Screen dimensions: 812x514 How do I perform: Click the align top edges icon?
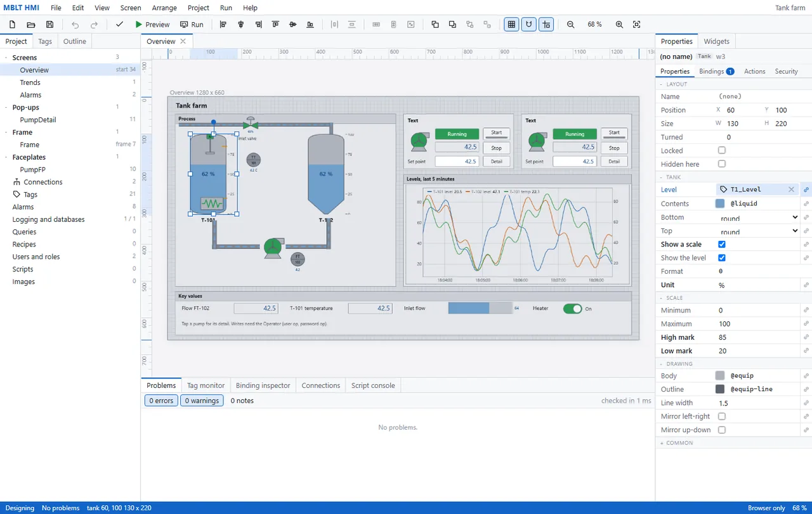pos(275,25)
